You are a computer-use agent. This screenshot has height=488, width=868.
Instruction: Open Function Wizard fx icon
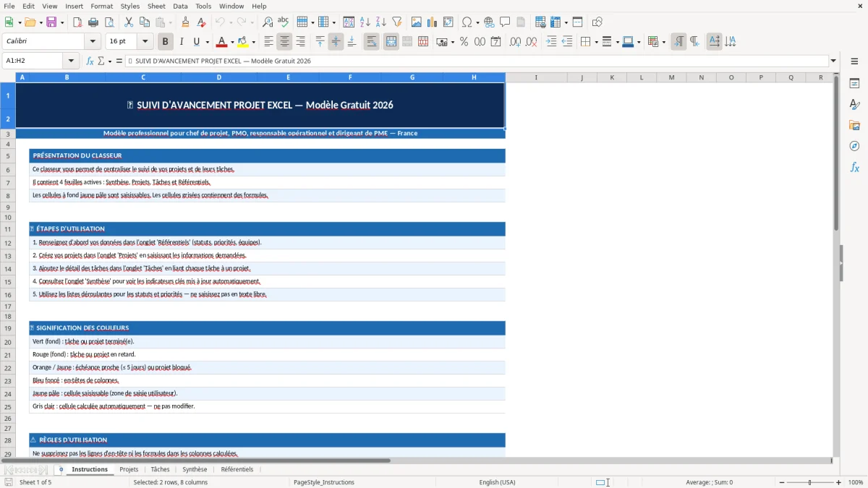pyautogui.click(x=90, y=61)
